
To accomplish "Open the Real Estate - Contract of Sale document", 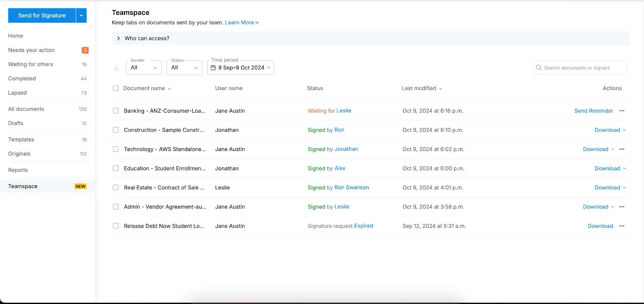I will point(164,188).
